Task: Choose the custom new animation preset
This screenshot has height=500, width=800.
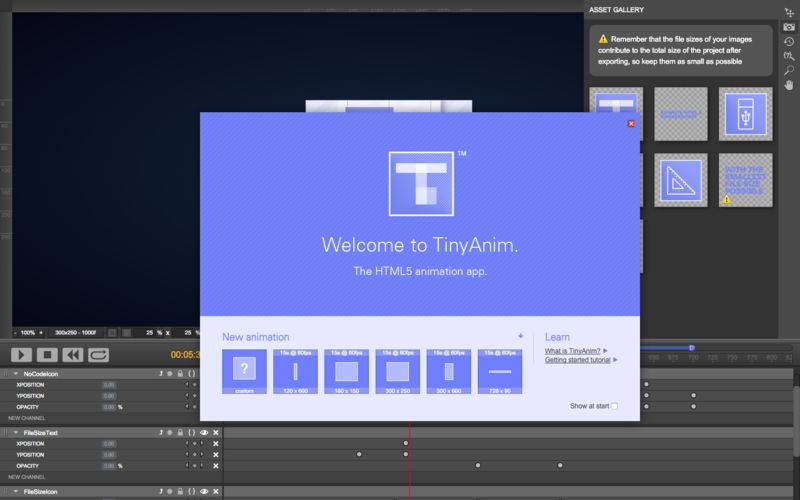Action: pyautogui.click(x=244, y=371)
